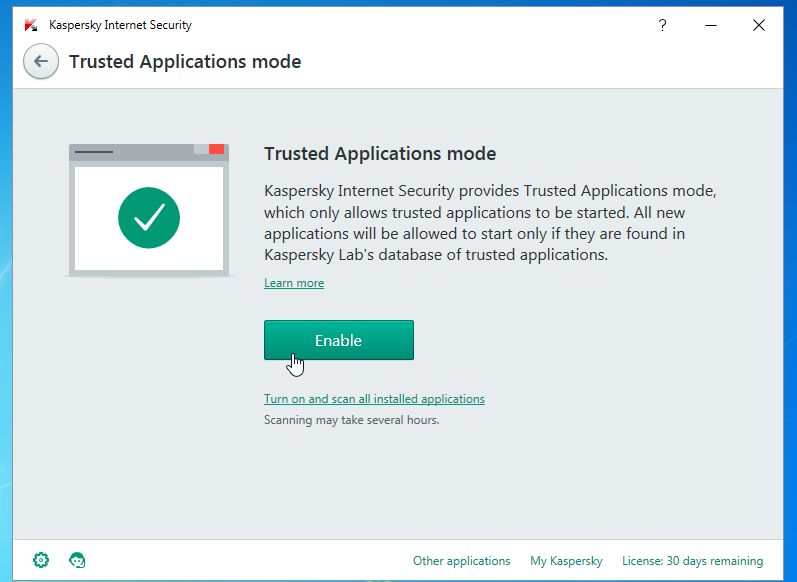Click Turn on and scan all installed applications

point(374,399)
